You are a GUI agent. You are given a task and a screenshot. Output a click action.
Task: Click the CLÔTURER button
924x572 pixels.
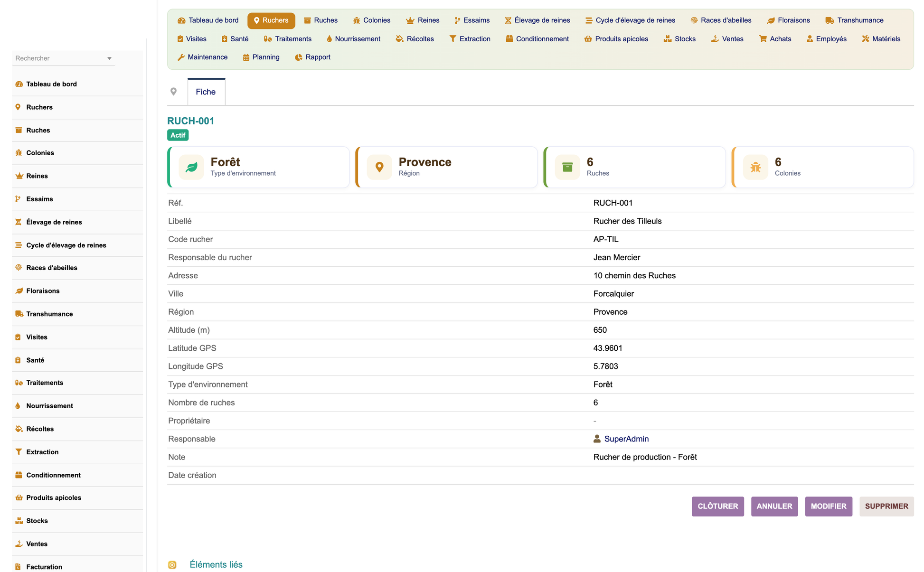tap(718, 506)
